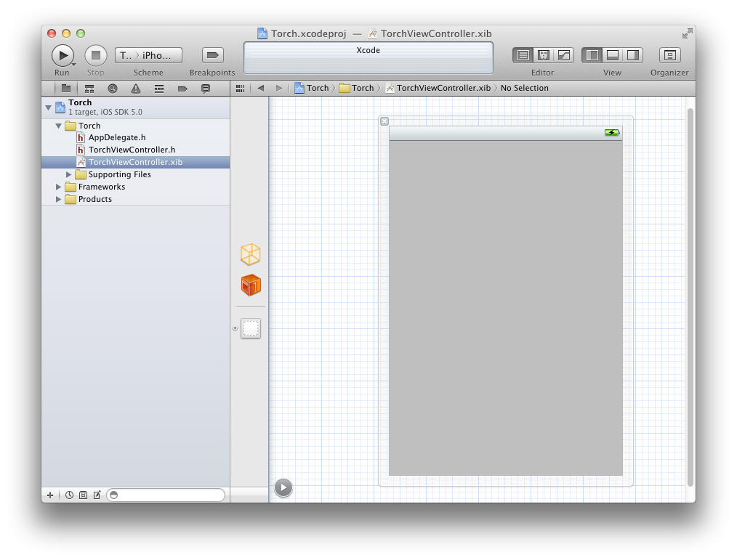The width and height of the screenshot is (737, 560).
Task: Open the Issue navigator
Action: pyautogui.click(x=136, y=88)
